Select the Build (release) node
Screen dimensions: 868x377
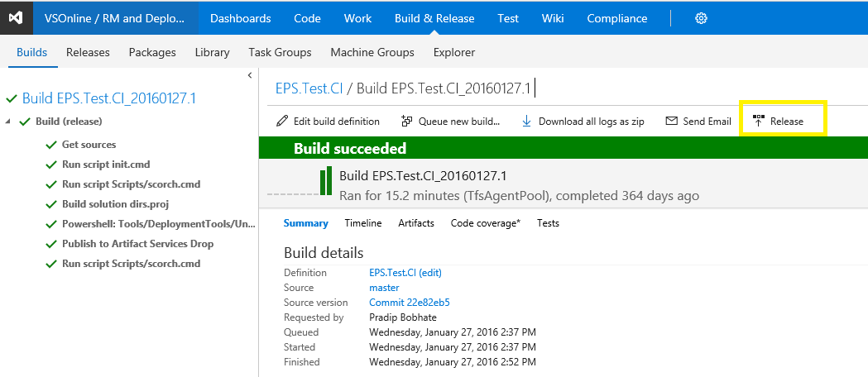[x=69, y=122]
